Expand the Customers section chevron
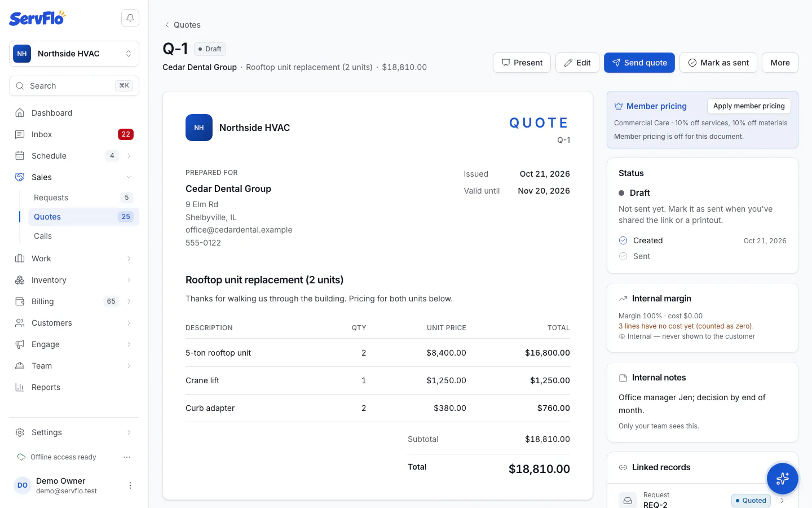 tap(129, 323)
